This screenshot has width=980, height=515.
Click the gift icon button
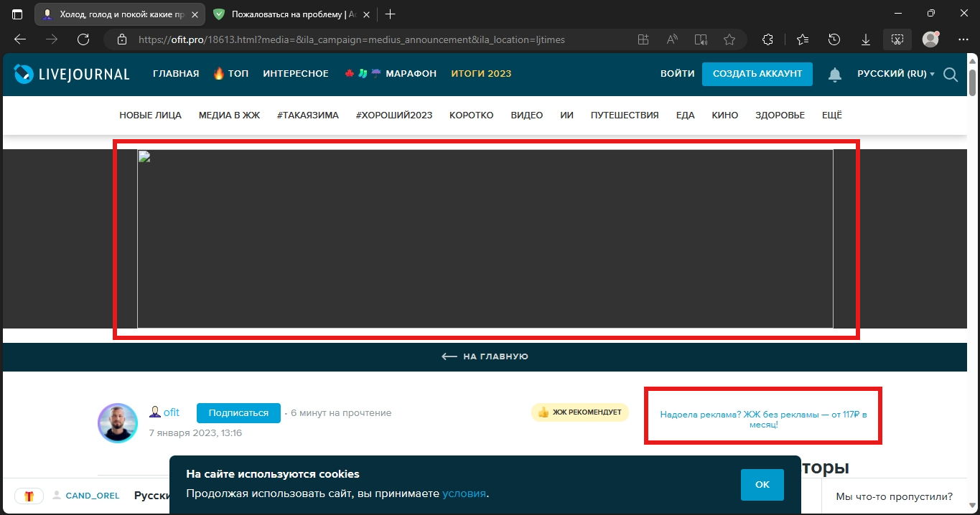[x=29, y=496]
